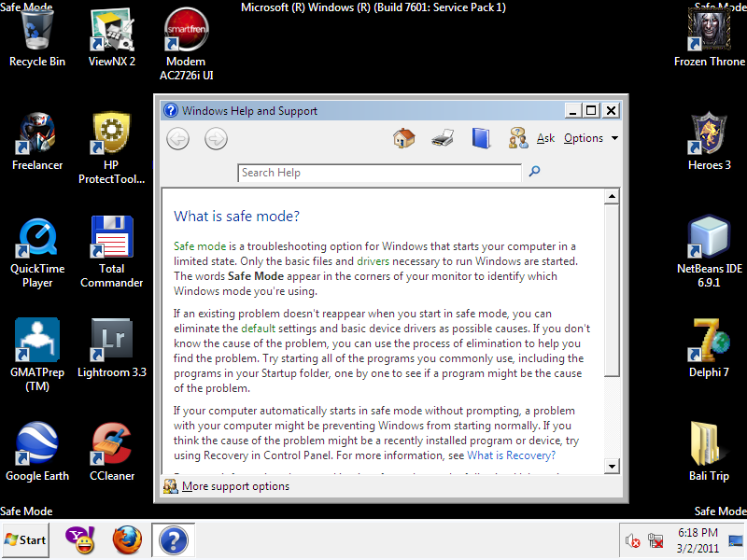The image size is (747, 560).
Task: Close the Help and Support window
Action: click(x=611, y=111)
